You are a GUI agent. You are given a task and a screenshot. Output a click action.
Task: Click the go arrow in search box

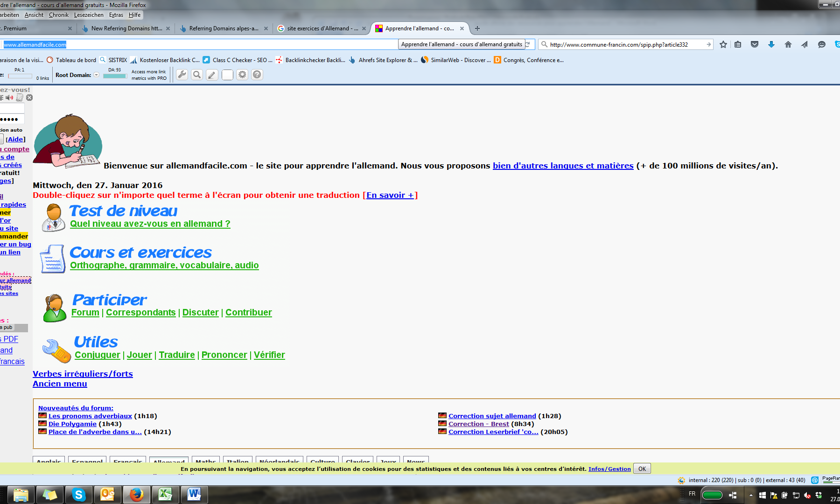tap(709, 44)
